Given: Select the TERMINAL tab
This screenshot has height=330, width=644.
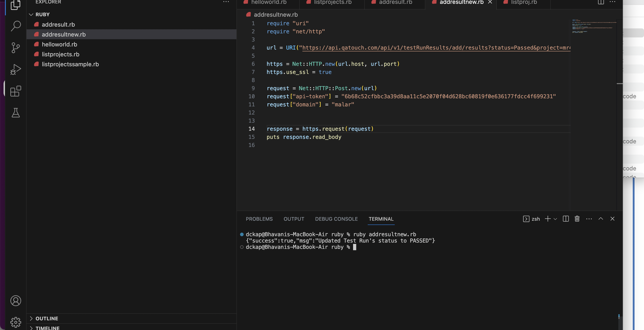Looking at the screenshot, I should click(x=381, y=219).
